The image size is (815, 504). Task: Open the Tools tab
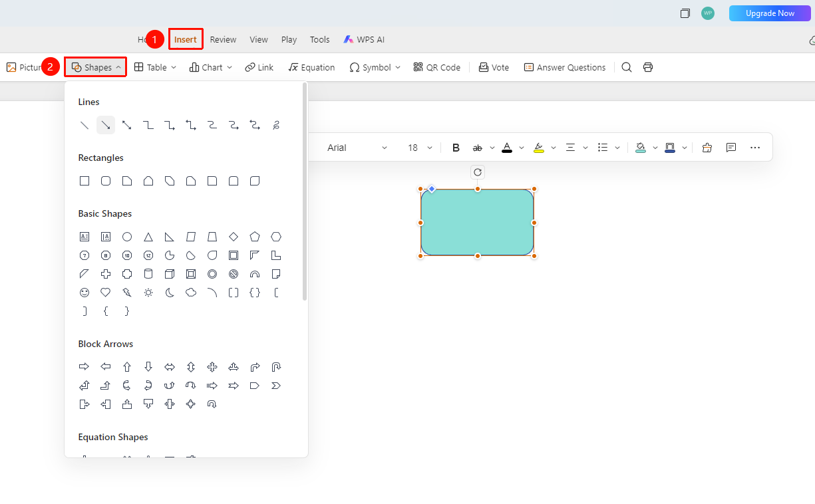click(x=319, y=40)
